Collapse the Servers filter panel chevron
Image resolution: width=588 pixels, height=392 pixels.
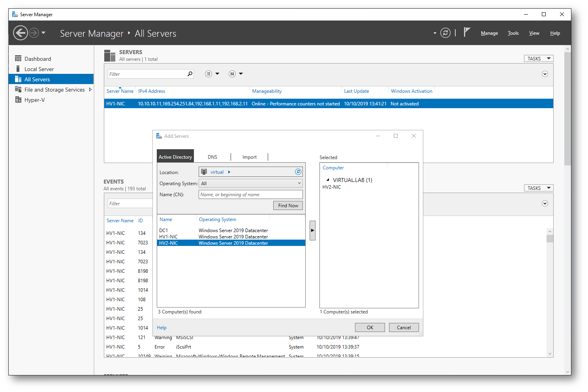[545, 74]
